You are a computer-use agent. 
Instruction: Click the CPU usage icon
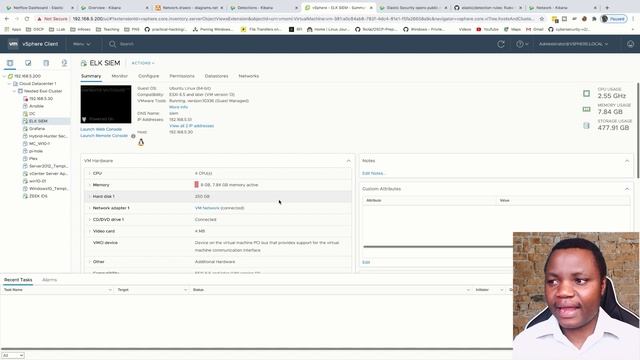[587, 93]
